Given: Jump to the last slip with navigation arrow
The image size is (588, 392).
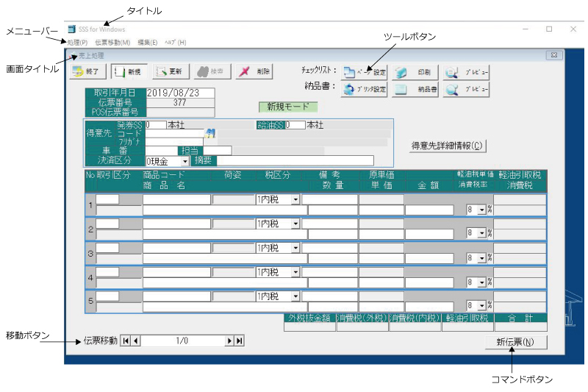Looking at the screenshot, I should tap(239, 341).
